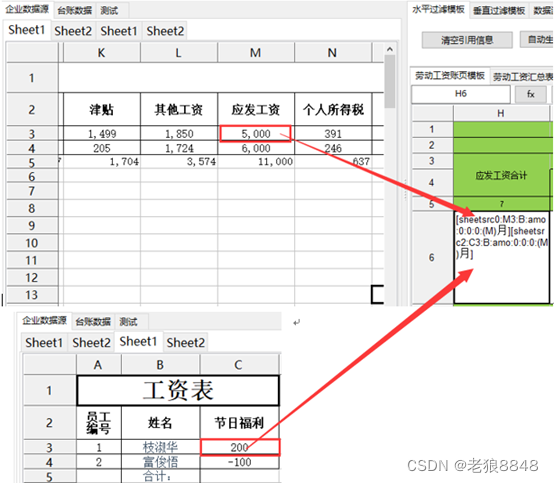Click the 工资表 title cell
The height and width of the screenshot is (483, 554).
(x=178, y=390)
